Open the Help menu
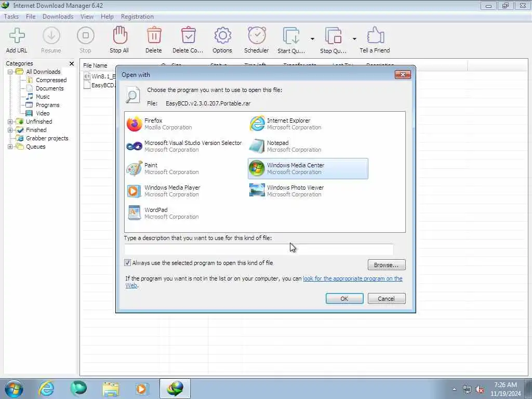This screenshot has width=532, height=399. (x=107, y=17)
